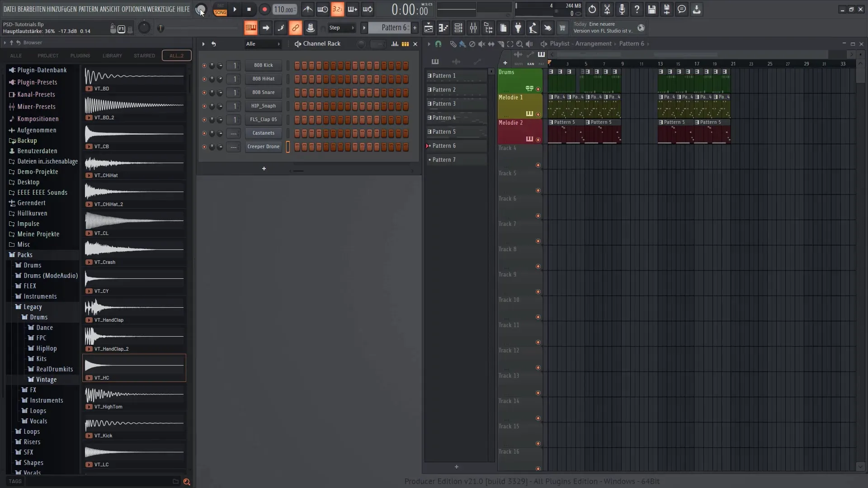The width and height of the screenshot is (868, 488).
Task: Open the shopping cart icon
Action: coord(562,28)
